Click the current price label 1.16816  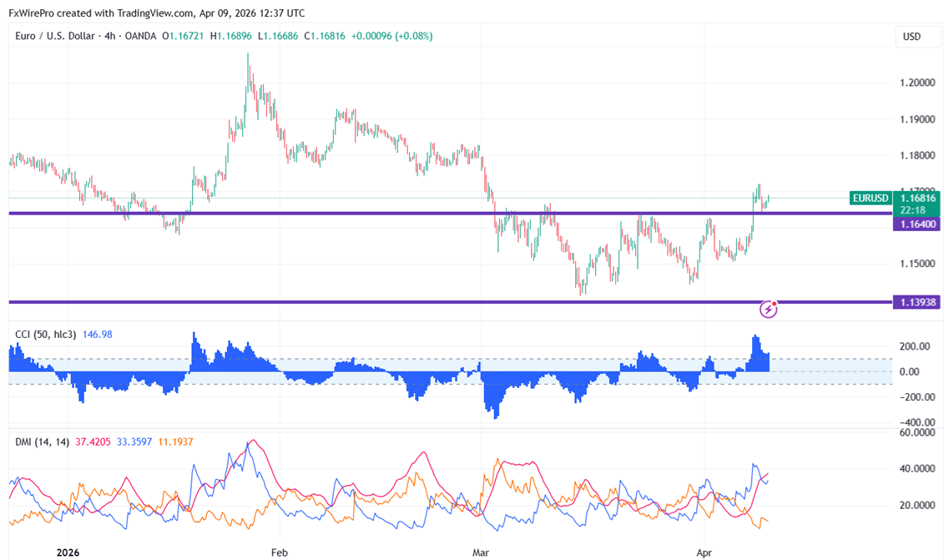pos(917,198)
